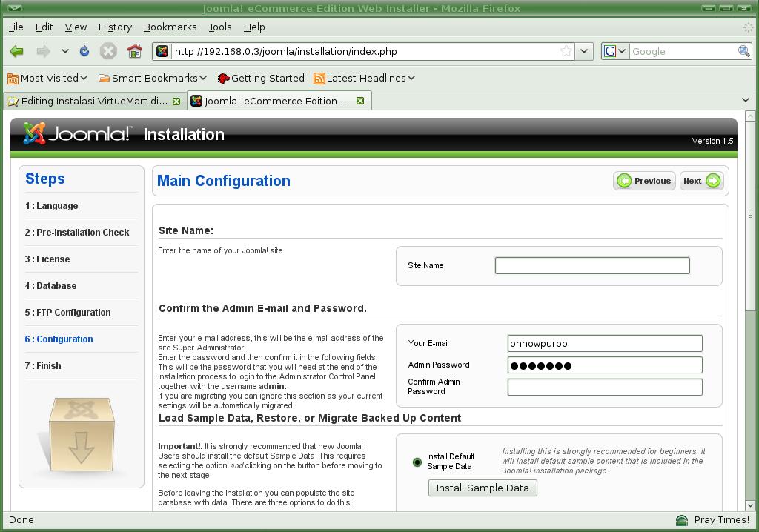
Task: Click the Confirm Admin Password field
Action: coord(605,388)
